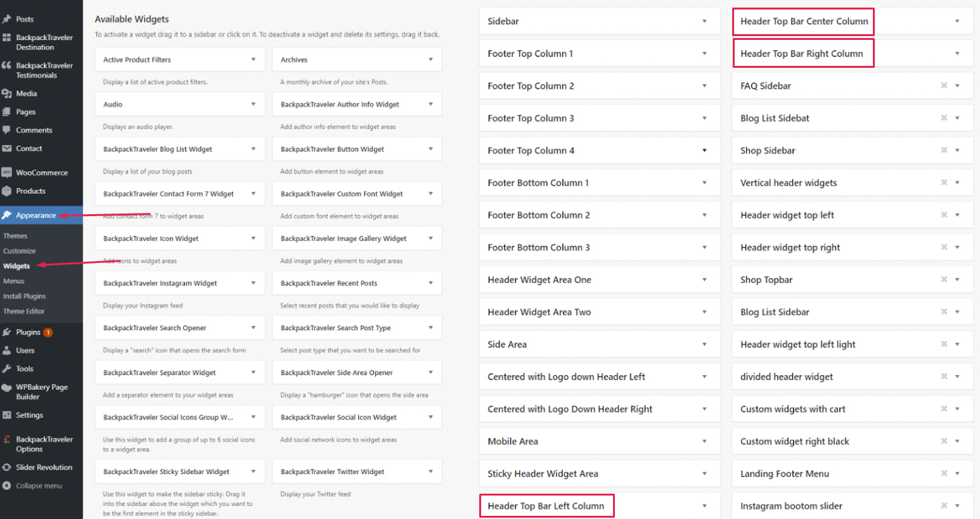This screenshot has height=519, width=980.
Task: Expand the Archives widget arrow
Action: pos(430,60)
